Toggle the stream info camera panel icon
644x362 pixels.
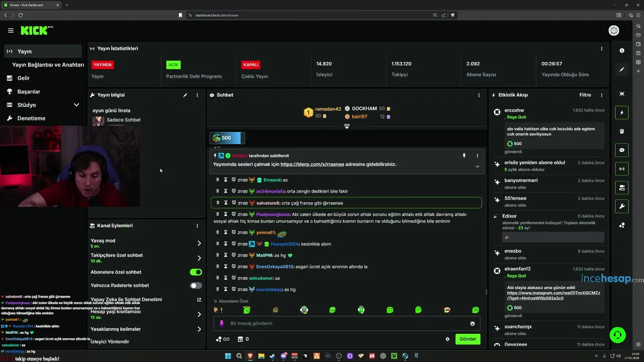pyautogui.click(x=622, y=188)
